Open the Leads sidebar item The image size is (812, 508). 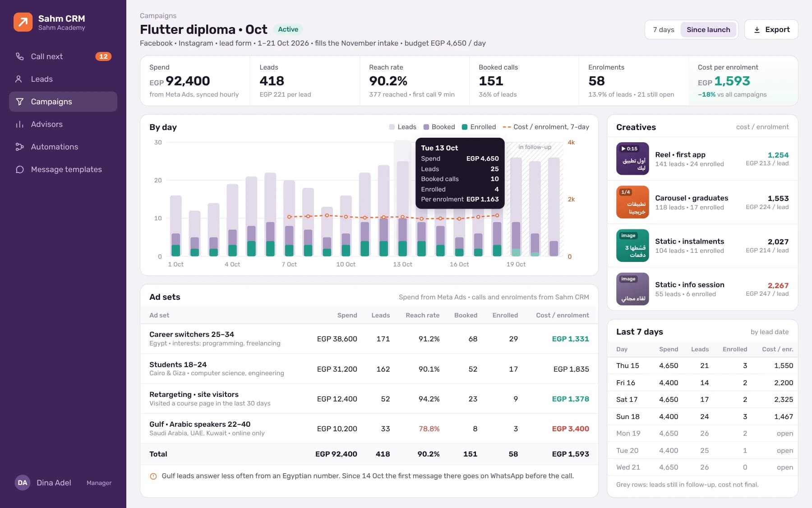click(x=63, y=79)
